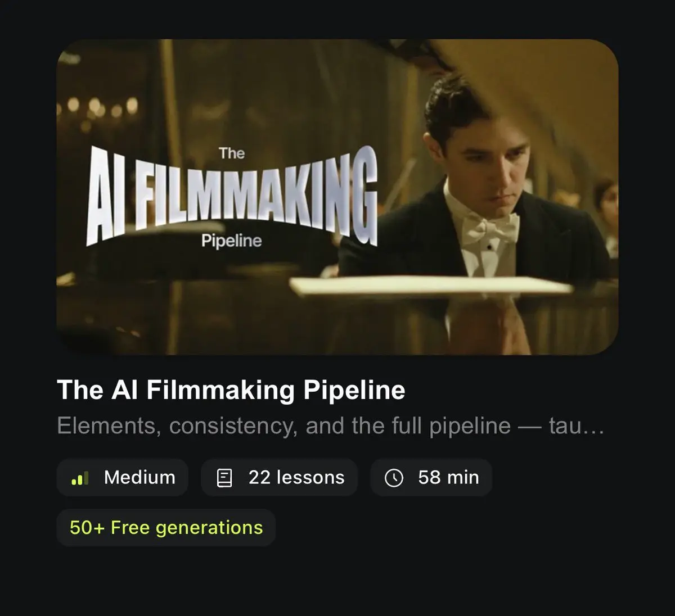Click the 50+ Free generations badge
This screenshot has height=616, width=675.
click(166, 528)
